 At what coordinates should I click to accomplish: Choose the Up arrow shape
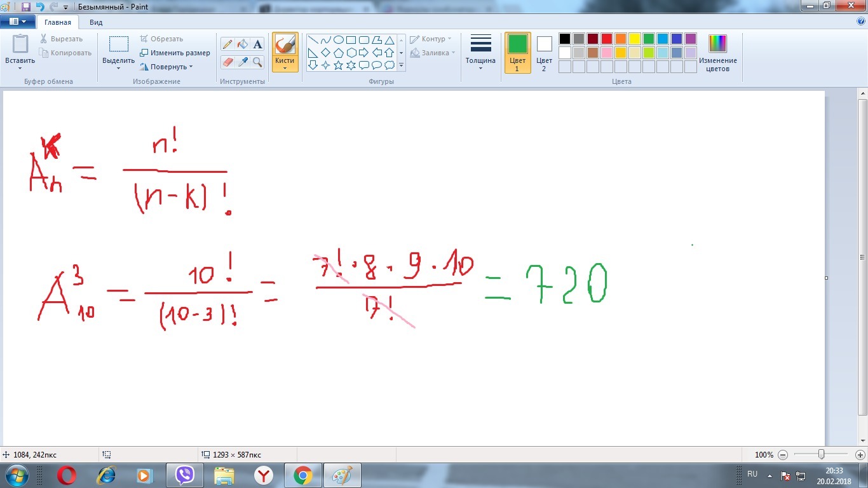point(390,52)
